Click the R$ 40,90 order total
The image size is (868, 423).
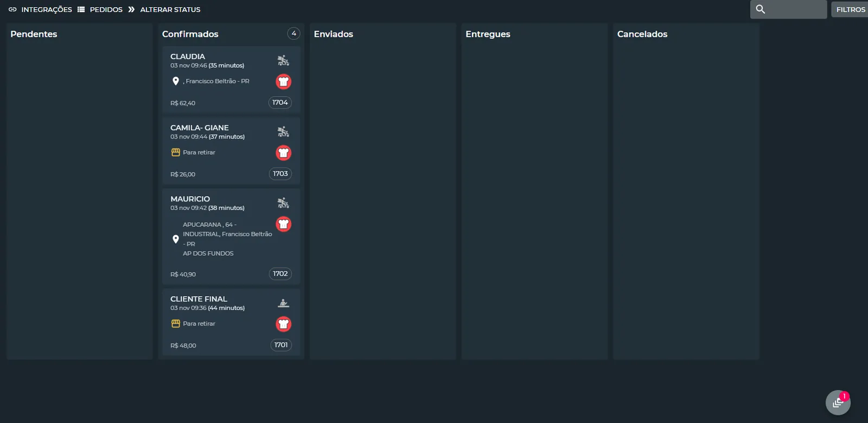click(183, 274)
